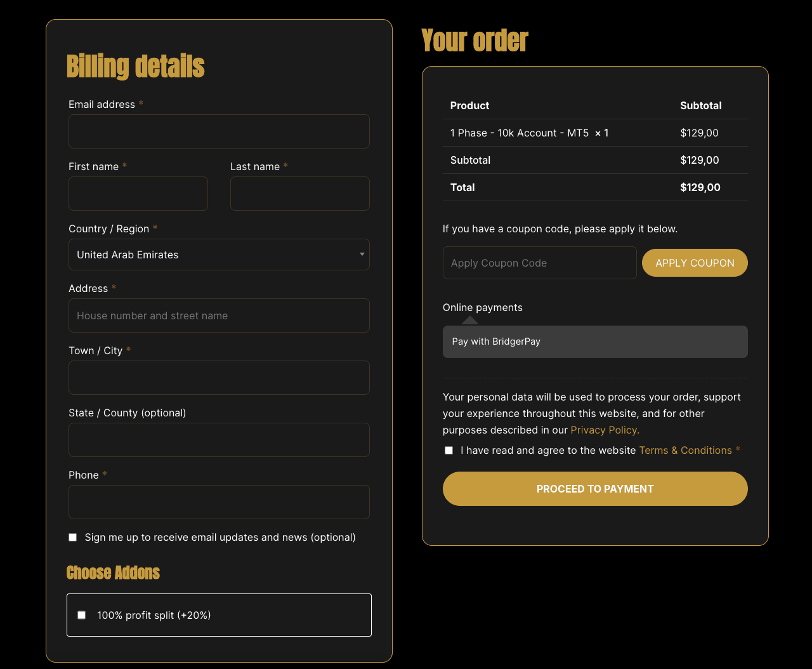Focus the House number and street name field
Viewport: 812px width, 669px height.
click(x=219, y=315)
